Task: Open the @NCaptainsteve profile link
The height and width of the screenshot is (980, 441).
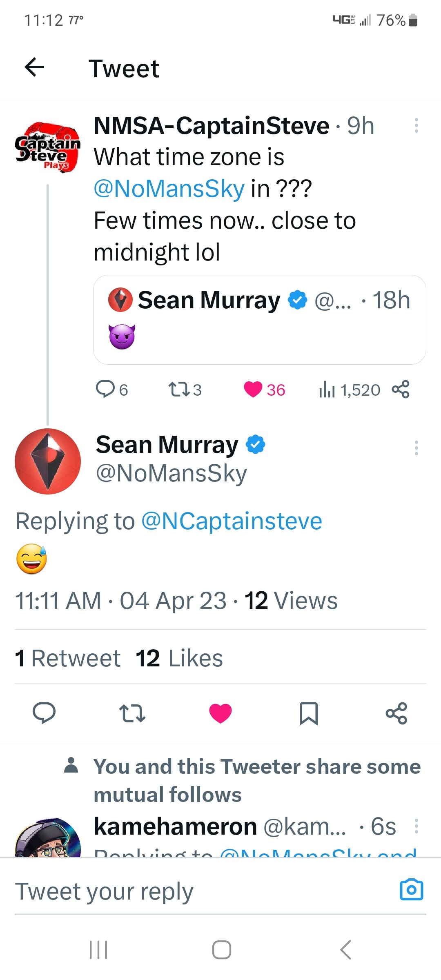Action: pyautogui.click(x=232, y=521)
